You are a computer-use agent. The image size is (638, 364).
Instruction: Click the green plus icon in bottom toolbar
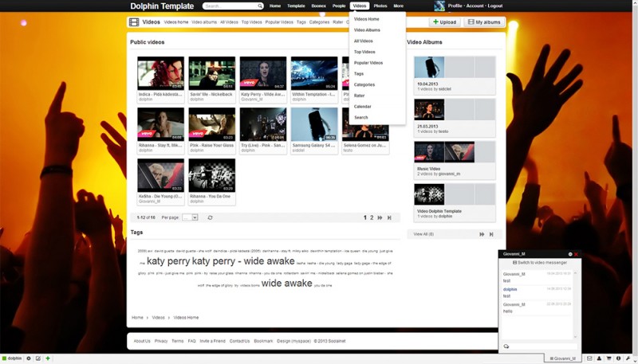click(48, 358)
